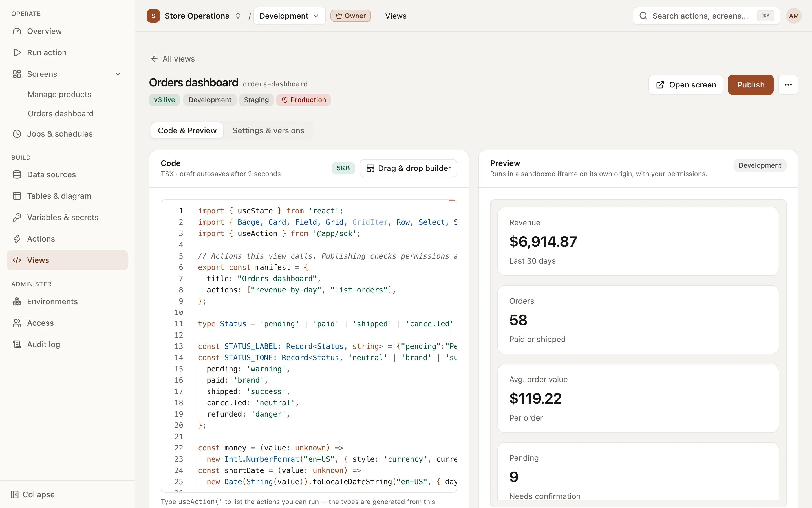Viewport: 812px width, 508px height.
Task: Switch to Settings & versions tab
Action: [268, 130]
